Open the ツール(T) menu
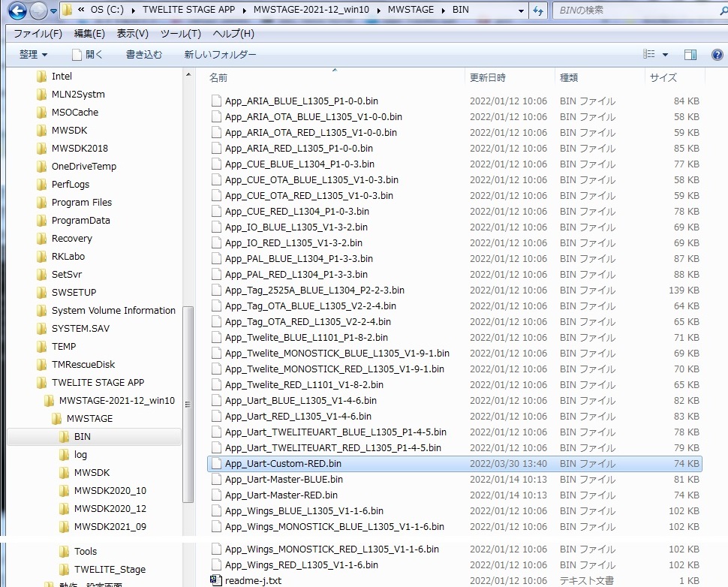The height and width of the screenshot is (587, 728). coord(181,34)
